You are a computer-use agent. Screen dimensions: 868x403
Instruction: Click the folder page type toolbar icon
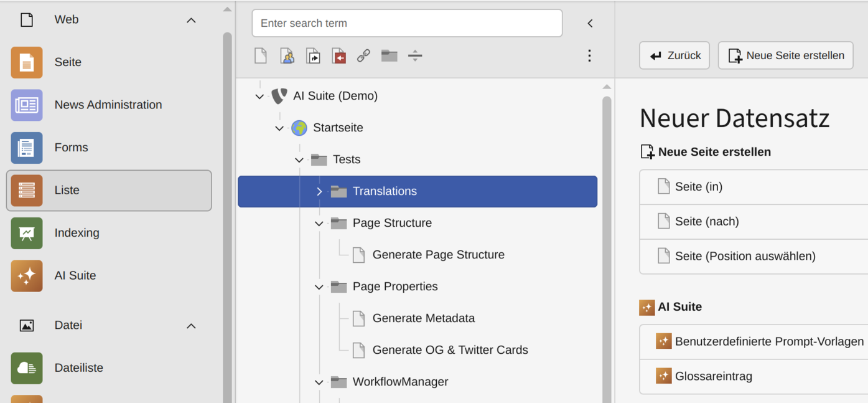tap(390, 55)
